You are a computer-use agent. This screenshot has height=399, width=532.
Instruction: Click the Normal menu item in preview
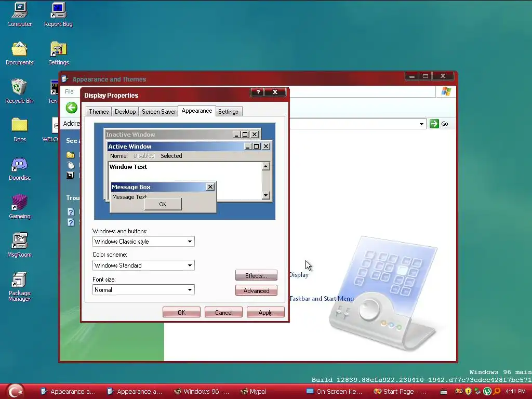click(119, 156)
